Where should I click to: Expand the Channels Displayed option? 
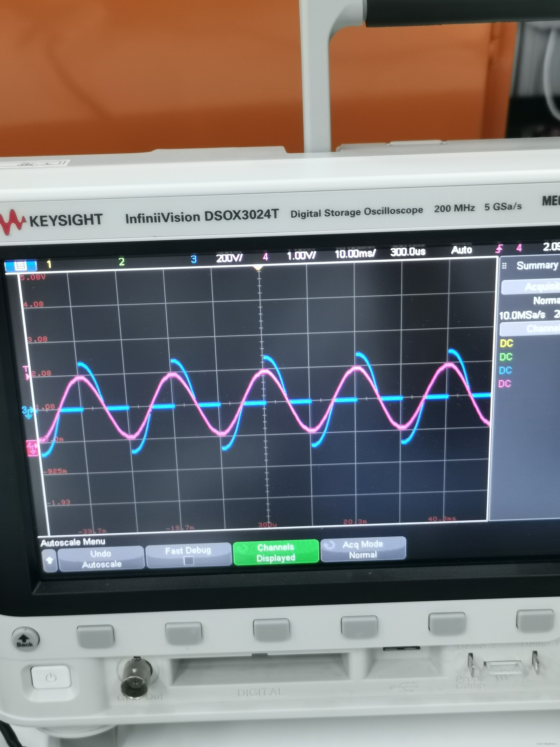coord(275,552)
